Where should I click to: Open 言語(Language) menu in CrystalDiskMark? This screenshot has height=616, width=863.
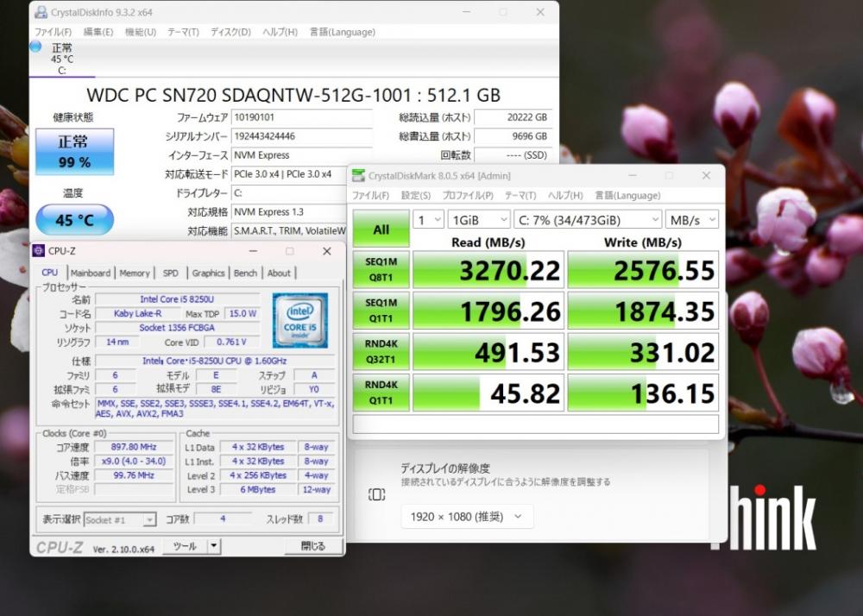pos(627,195)
